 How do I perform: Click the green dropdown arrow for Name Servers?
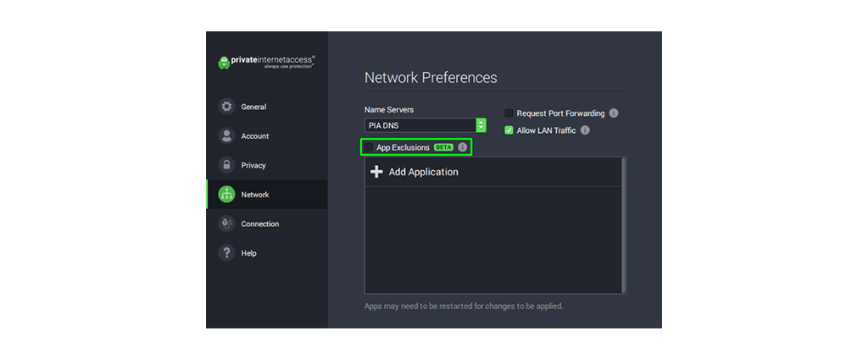pos(481,125)
